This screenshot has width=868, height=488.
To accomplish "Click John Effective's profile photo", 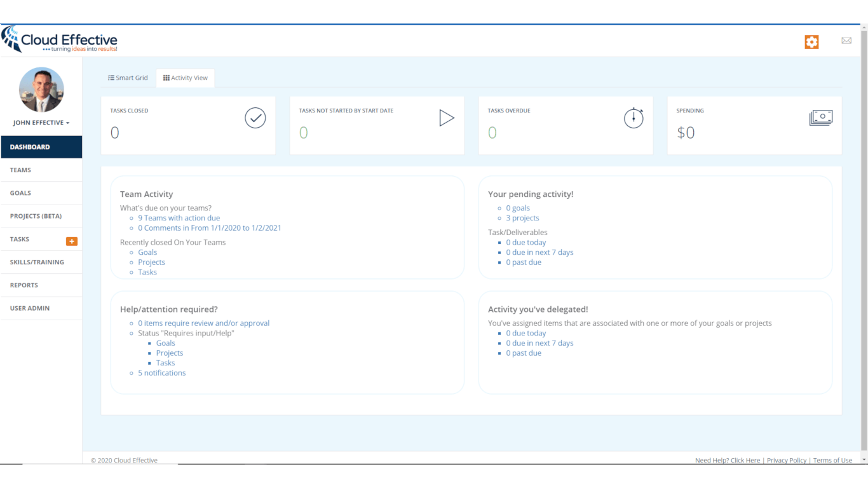I will point(41,90).
